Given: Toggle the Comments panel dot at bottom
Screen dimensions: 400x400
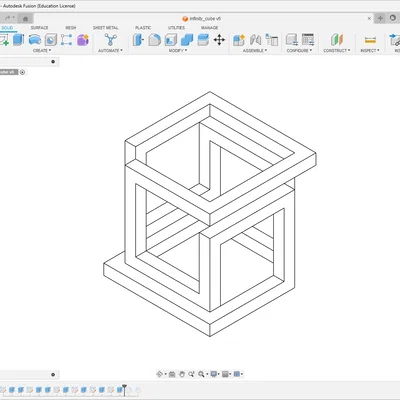Looking at the screenshot, I should 53,375.
